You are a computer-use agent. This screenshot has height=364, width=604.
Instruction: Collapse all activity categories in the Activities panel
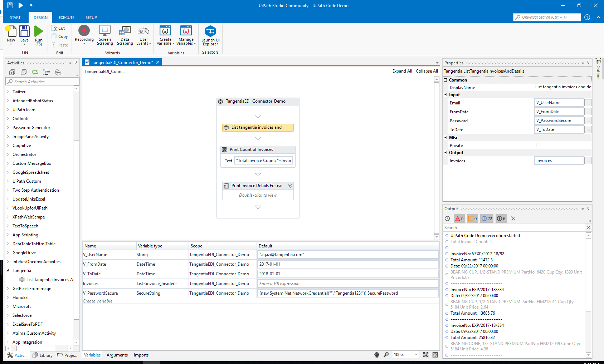coord(24,72)
